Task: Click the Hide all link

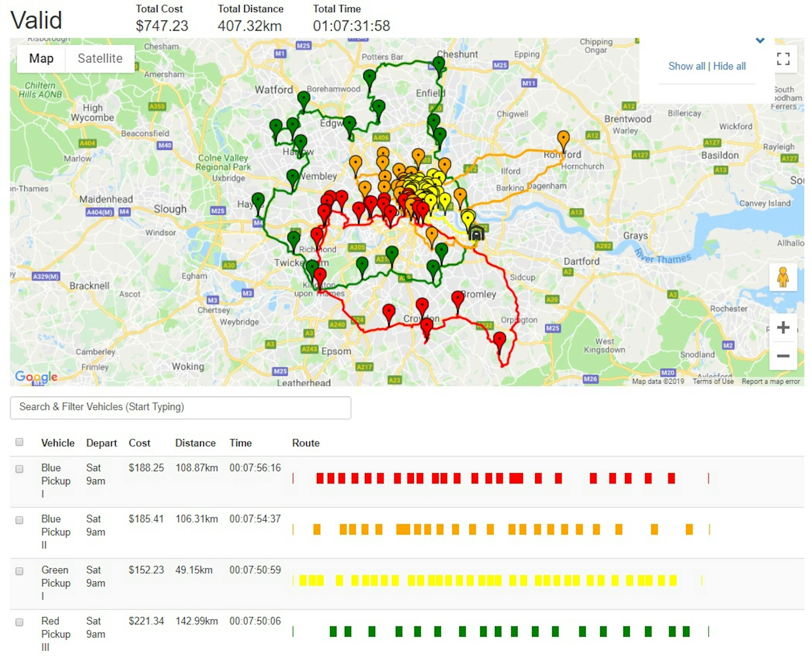Action: (x=729, y=66)
